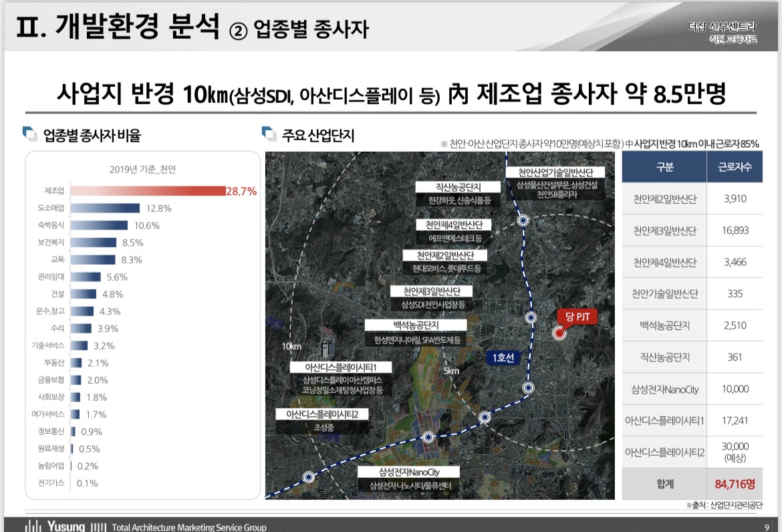Image resolution: width=782 pixels, height=532 pixels.
Task: Click the 10.6% value in the chart
Action: click(x=146, y=226)
